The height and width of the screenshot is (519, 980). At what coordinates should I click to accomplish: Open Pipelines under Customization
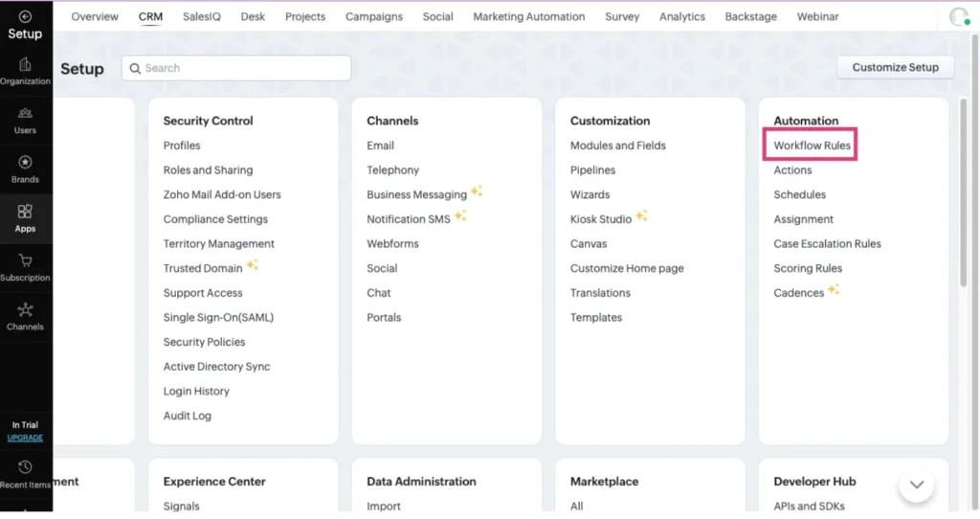[592, 170]
